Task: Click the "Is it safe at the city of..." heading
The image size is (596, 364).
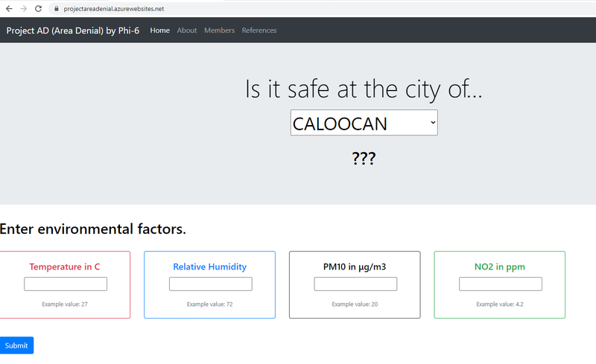Action: click(x=364, y=89)
